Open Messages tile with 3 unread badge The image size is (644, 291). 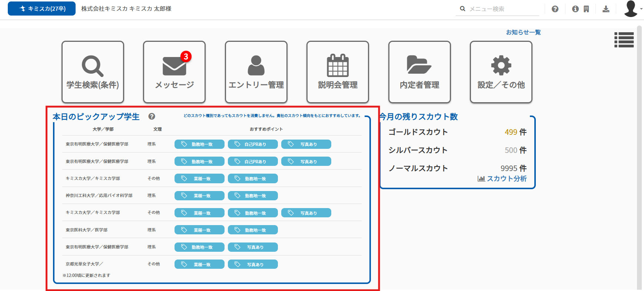(x=174, y=72)
